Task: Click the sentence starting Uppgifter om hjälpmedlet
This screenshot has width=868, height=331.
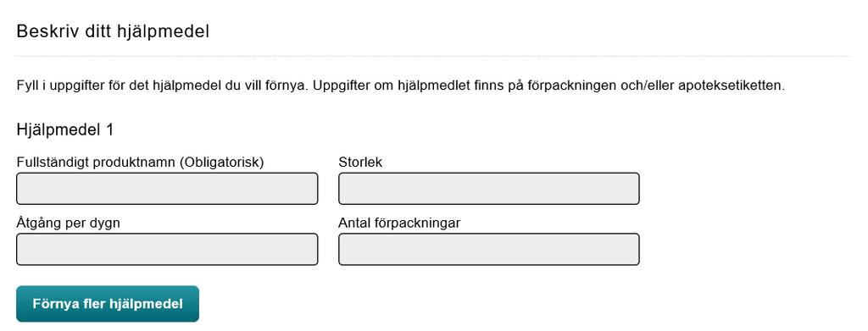Action: coord(545,86)
